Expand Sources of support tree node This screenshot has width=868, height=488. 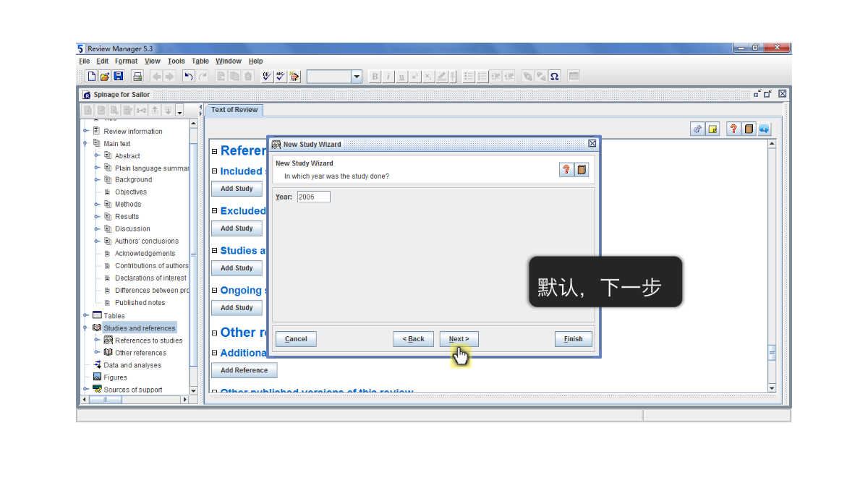(x=86, y=389)
